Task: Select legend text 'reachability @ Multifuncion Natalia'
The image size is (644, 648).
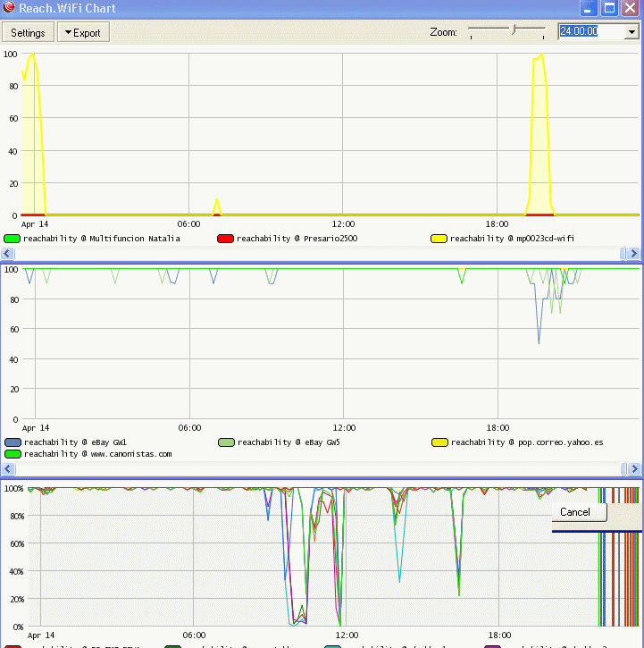Action: tap(102, 239)
